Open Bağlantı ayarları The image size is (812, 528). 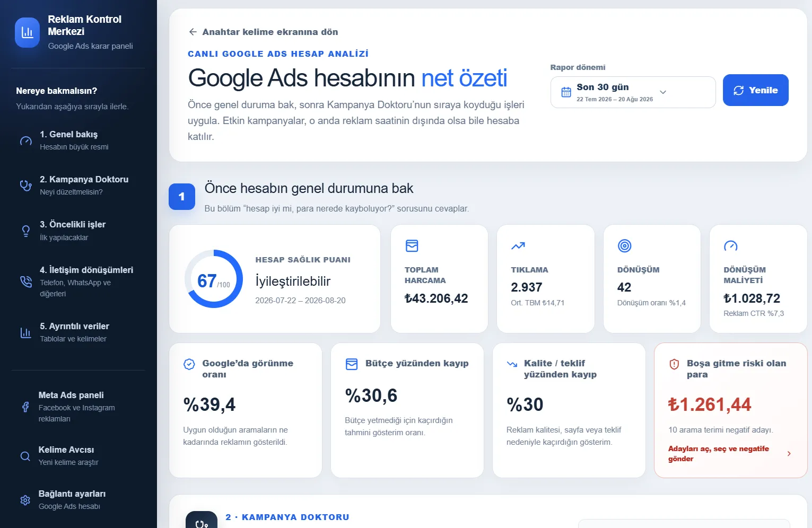78,500
